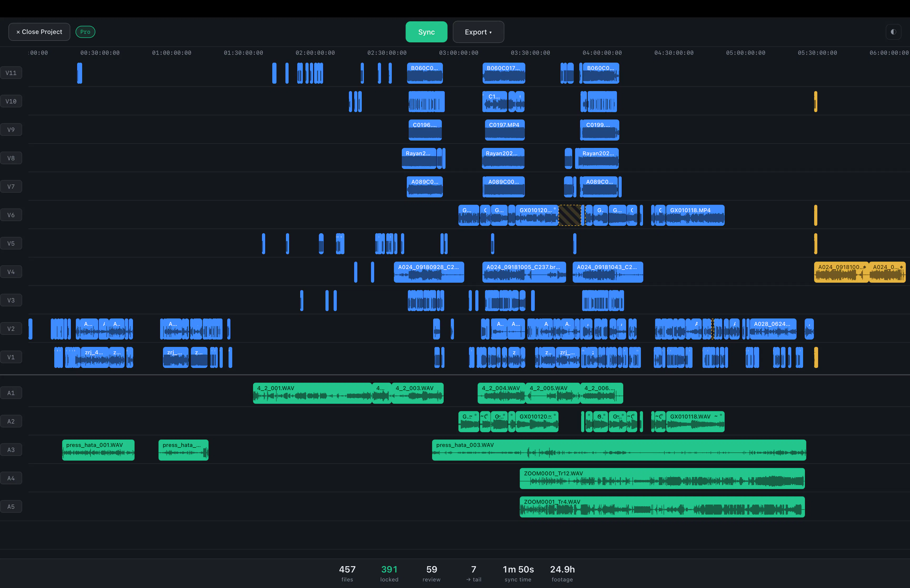The image size is (910, 588).
Task: Click ruler at 03:00:00:00 timecode
Action: 458,53
